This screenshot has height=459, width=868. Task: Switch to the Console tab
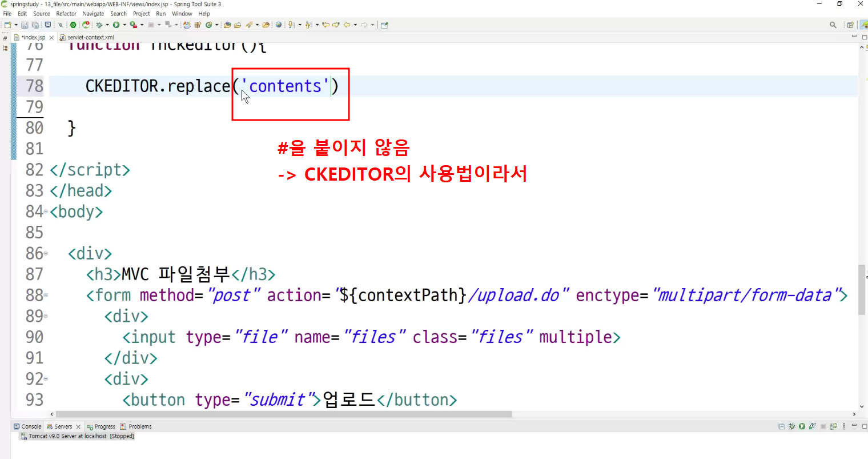(x=27, y=426)
